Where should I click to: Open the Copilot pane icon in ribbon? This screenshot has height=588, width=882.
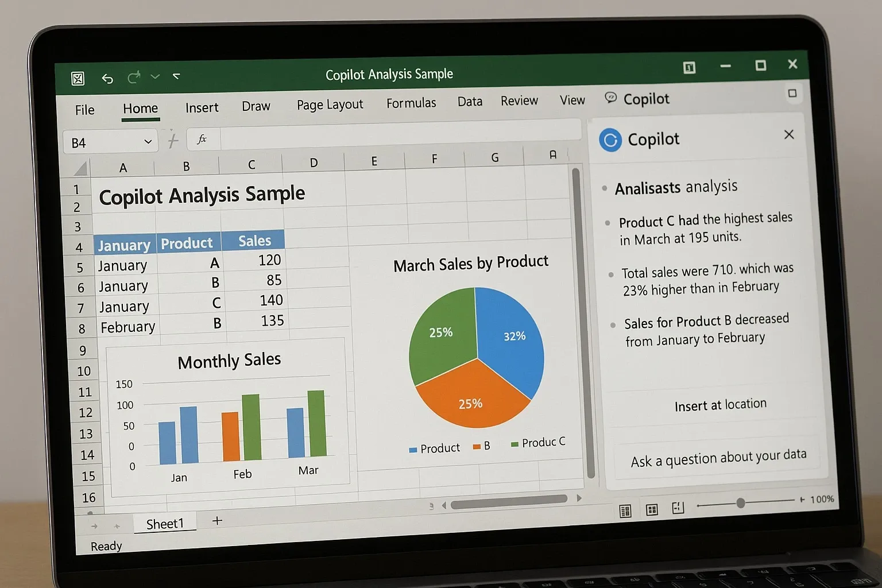click(x=610, y=98)
